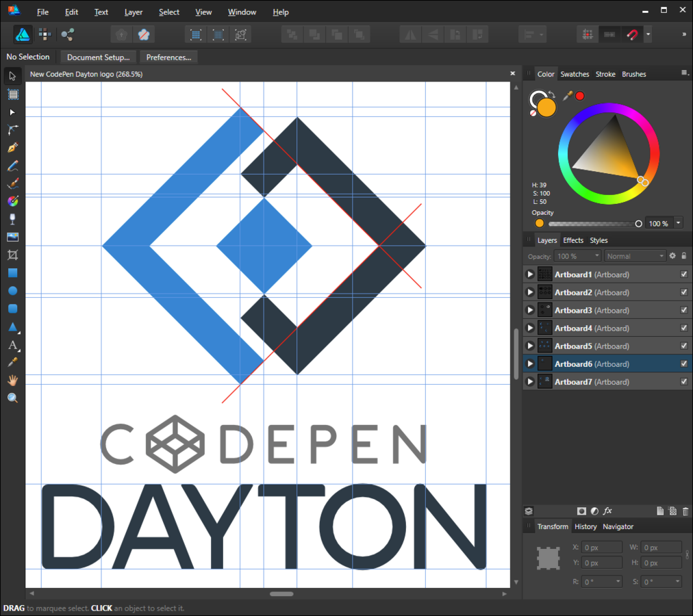Select the Corner tool
The width and height of the screenshot is (693, 616).
[13, 130]
